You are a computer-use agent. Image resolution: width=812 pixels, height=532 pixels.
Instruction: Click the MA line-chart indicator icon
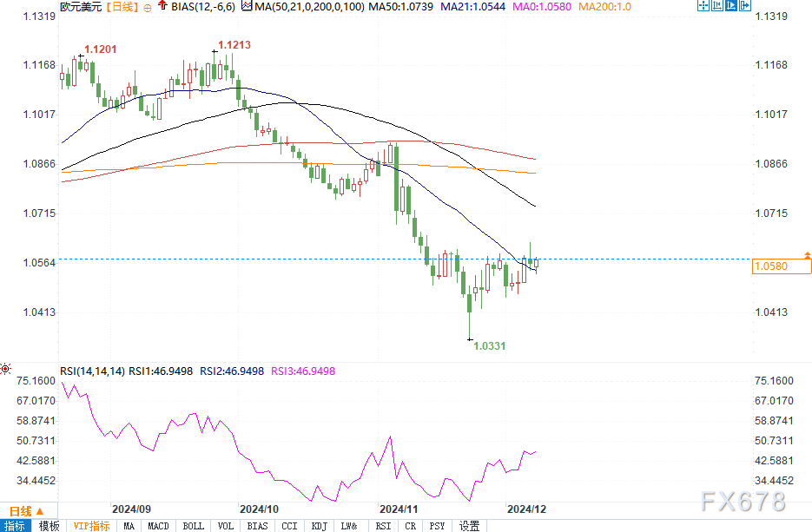pyautogui.click(x=247, y=6)
